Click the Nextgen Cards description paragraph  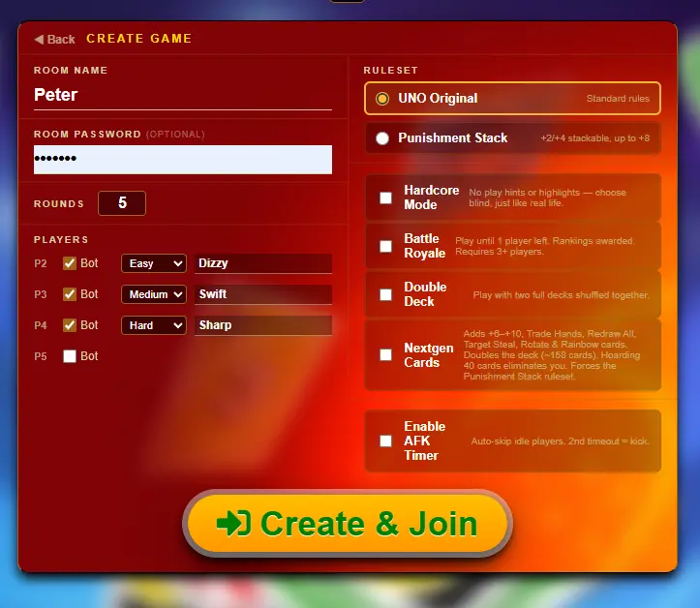(x=552, y=355)
